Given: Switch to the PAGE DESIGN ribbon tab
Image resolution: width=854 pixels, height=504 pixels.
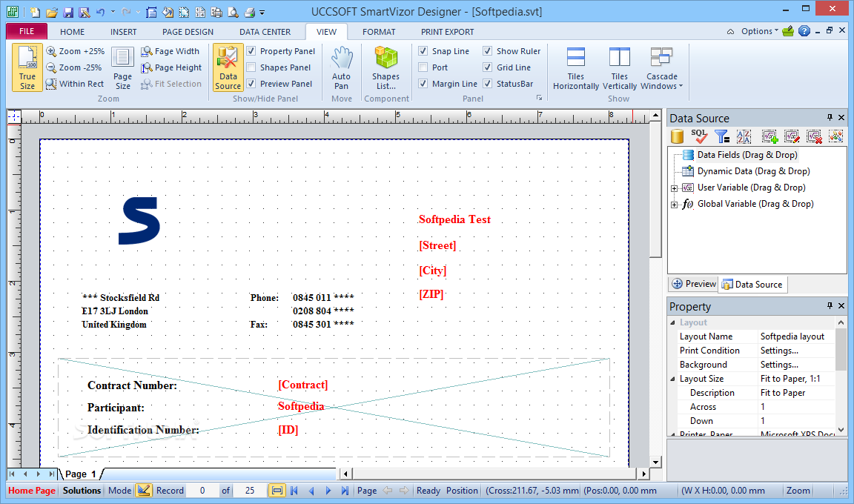Looking at the screenshot, I should [x=188, y=32].
